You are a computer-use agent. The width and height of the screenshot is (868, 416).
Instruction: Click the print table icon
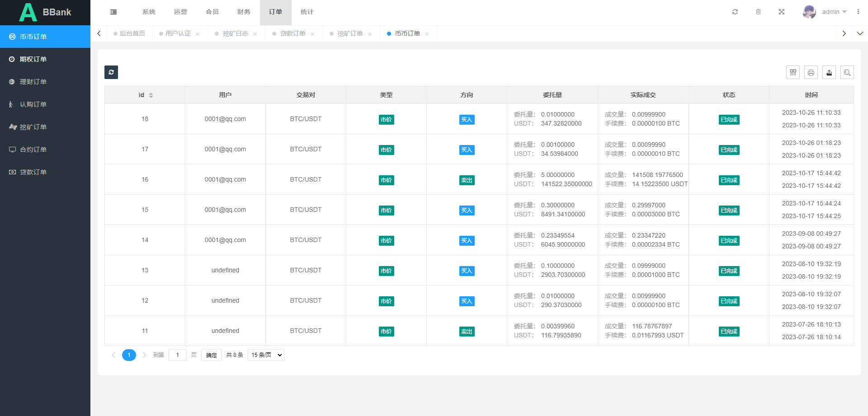tap(811, 72)
